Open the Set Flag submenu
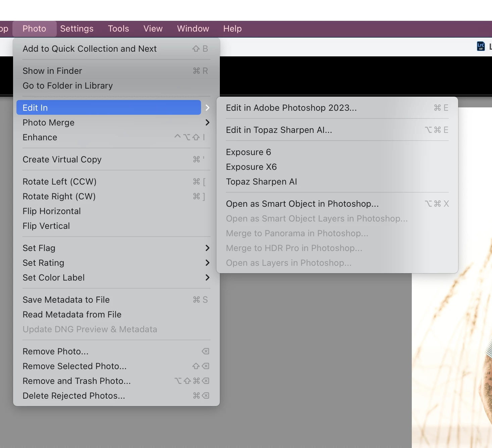 tap(116, 248)
